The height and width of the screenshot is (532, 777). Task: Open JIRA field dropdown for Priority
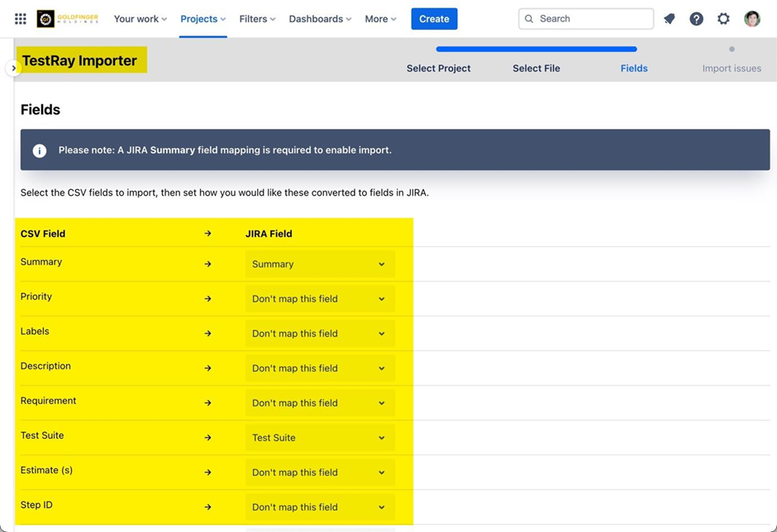click(x=319, y=299)
